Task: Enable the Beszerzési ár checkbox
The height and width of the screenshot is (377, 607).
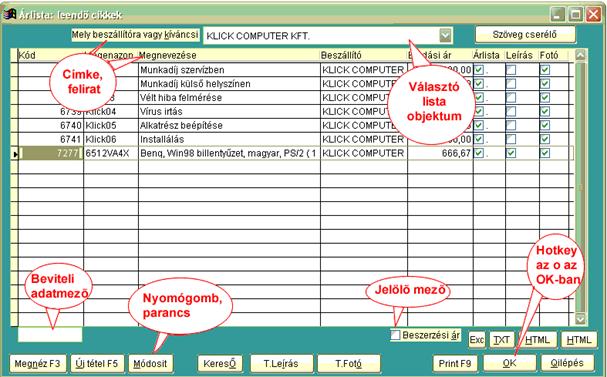Action: pyautogui.click(x=395, y=335)
